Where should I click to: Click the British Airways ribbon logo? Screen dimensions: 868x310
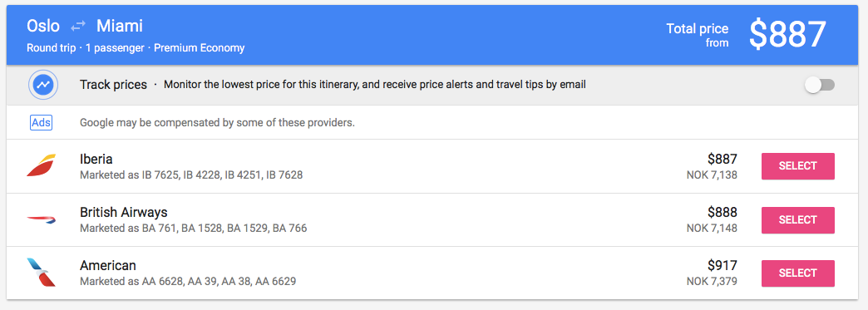pyautogui.click(x=42, y=219)
